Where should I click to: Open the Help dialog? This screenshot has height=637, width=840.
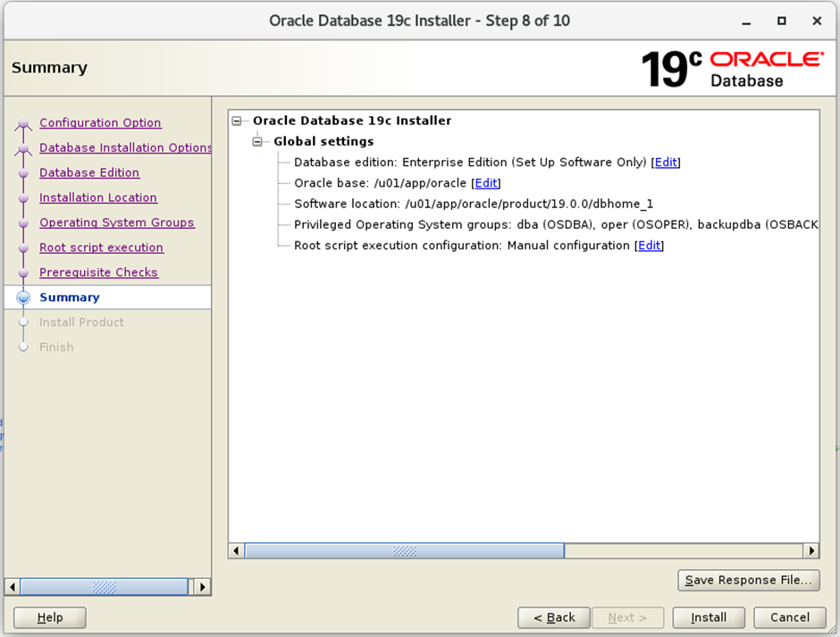50,617
